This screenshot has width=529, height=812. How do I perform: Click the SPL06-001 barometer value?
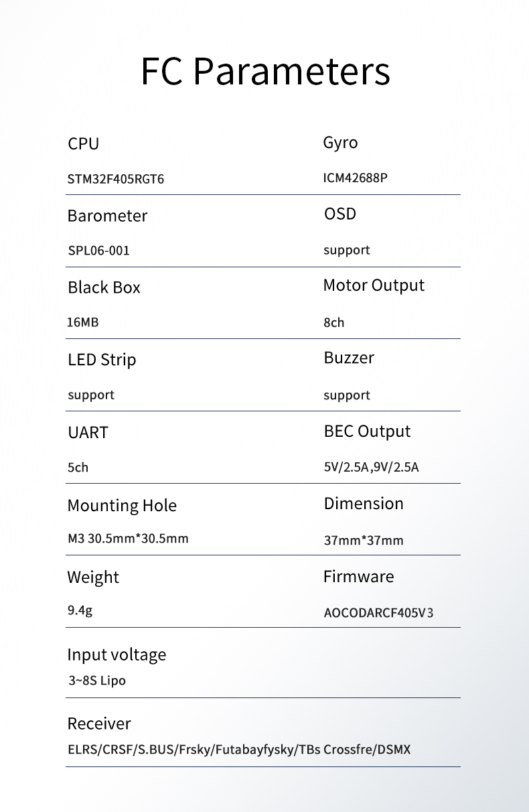tap(99, 251)
